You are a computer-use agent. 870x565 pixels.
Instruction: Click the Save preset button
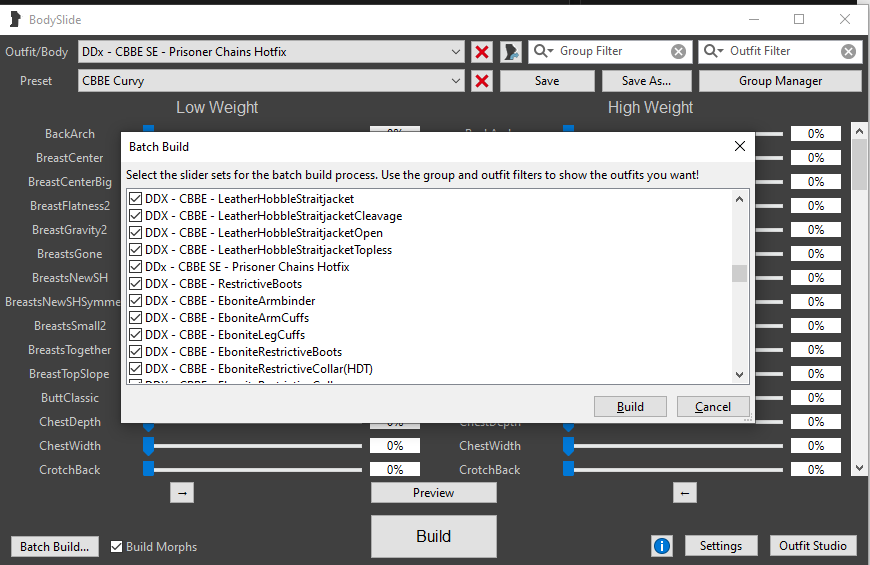point(547,81)
